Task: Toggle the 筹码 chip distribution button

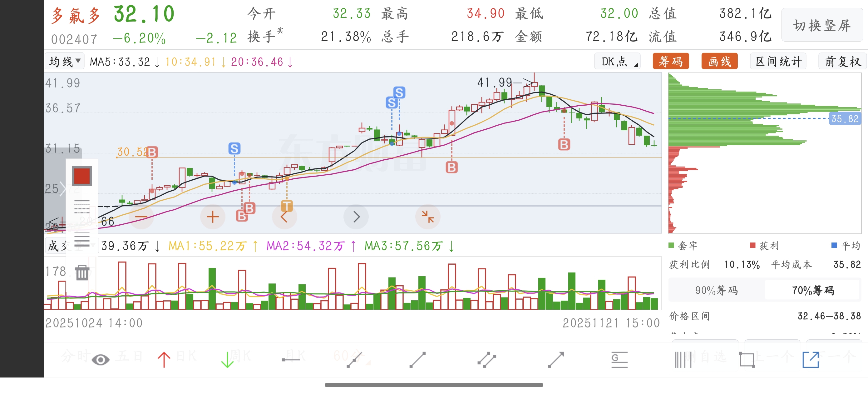Action: click(671, 61)
